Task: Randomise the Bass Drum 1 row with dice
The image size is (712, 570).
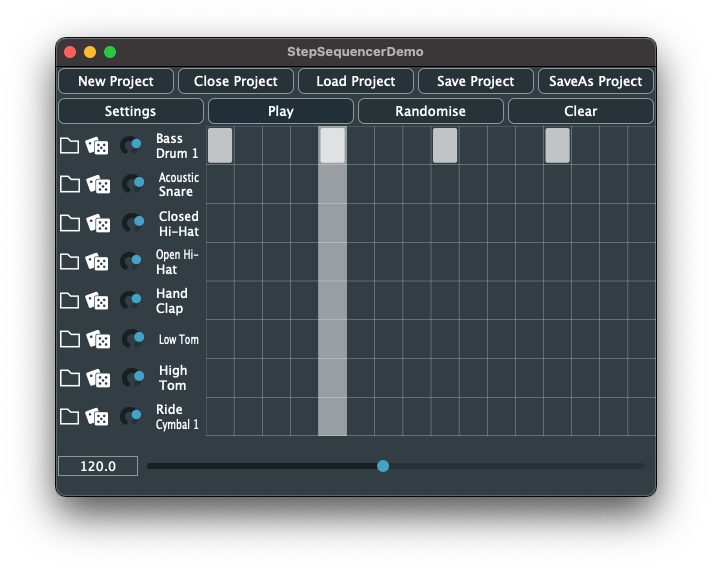Action: pos(97,146)
